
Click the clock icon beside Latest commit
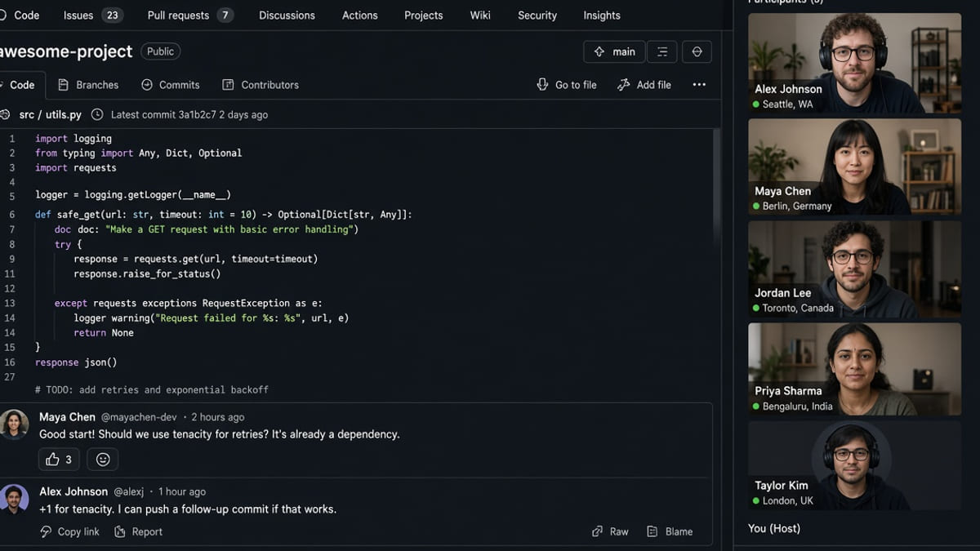[98, 115]
